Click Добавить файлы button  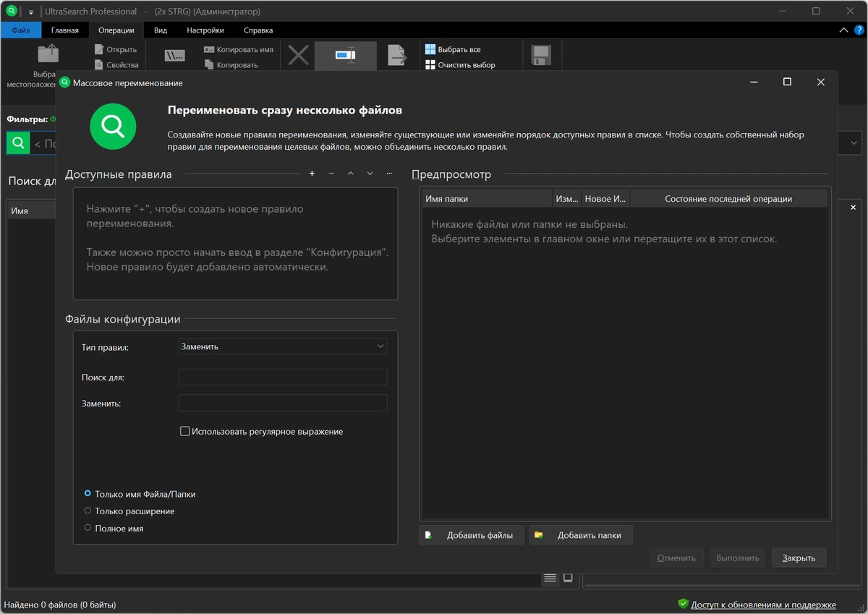click(472, 535)
